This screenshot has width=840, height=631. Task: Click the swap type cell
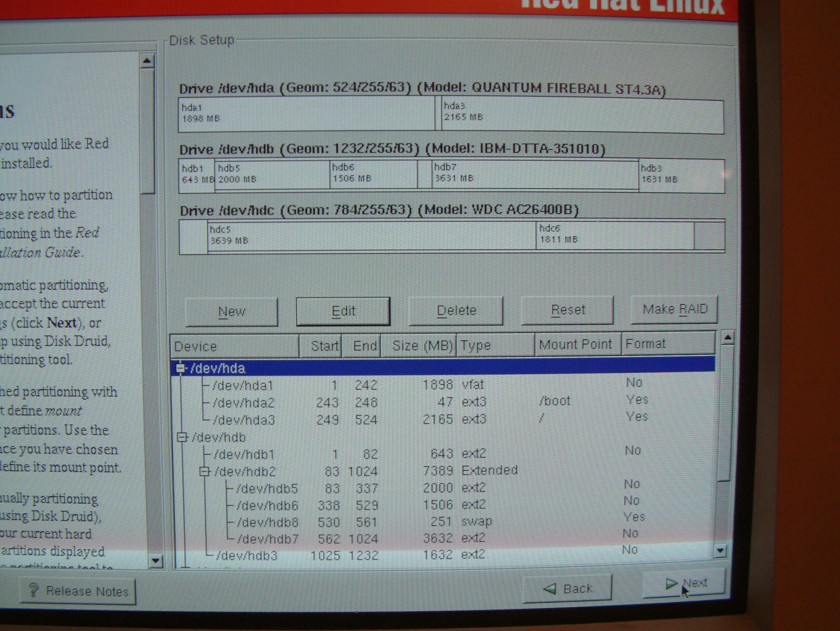(x=477, y=521)
